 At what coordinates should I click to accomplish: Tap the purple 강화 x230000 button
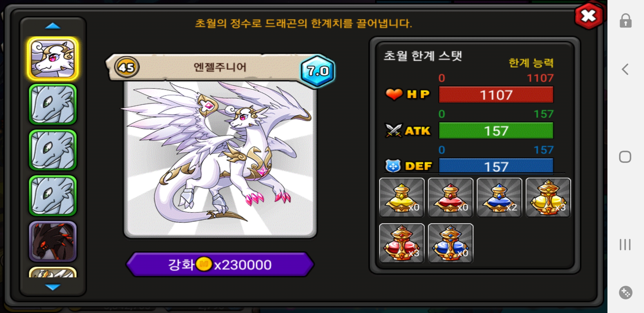click(220, 265)
